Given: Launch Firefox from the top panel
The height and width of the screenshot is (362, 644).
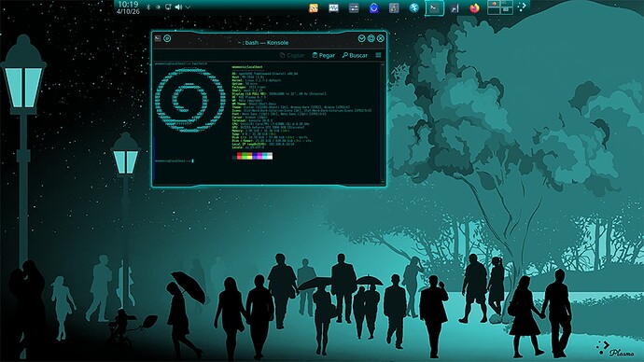Looking at the screenshot, I should [x=474, y=7].
